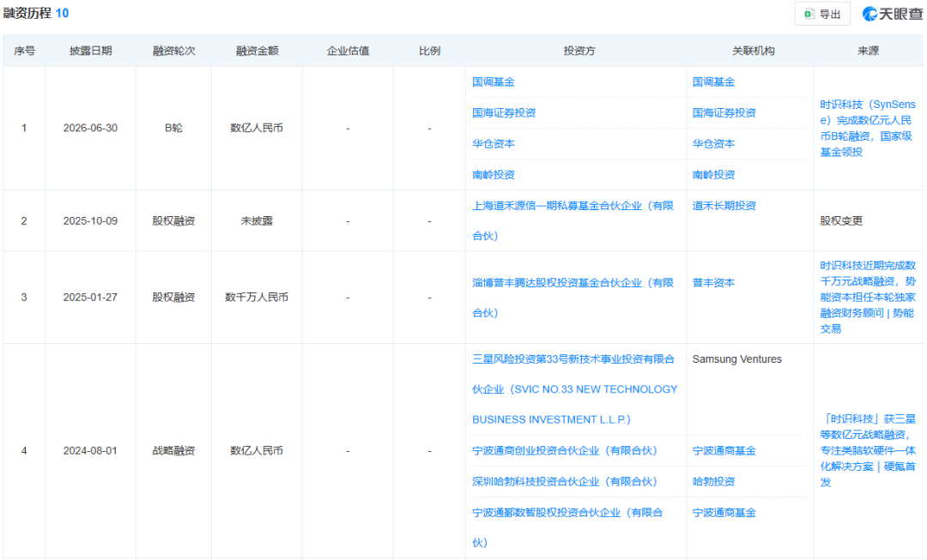Click the 融资历程 section title

tap(27, 13)
